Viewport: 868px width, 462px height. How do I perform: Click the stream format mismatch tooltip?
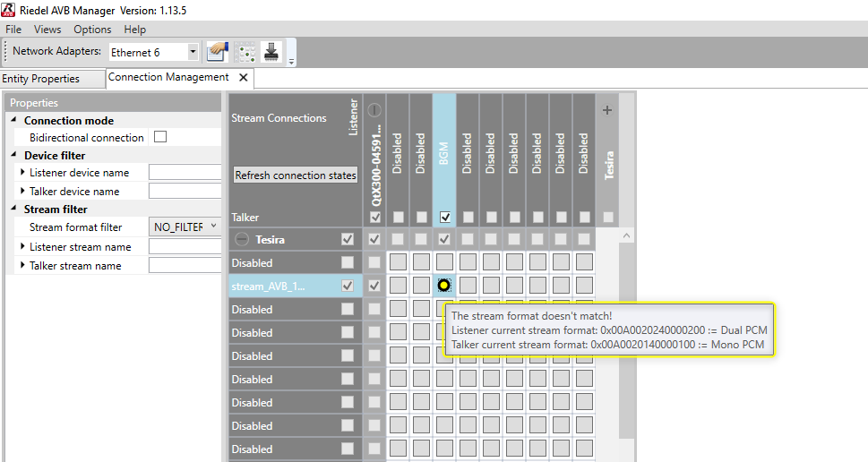point(609,329)
